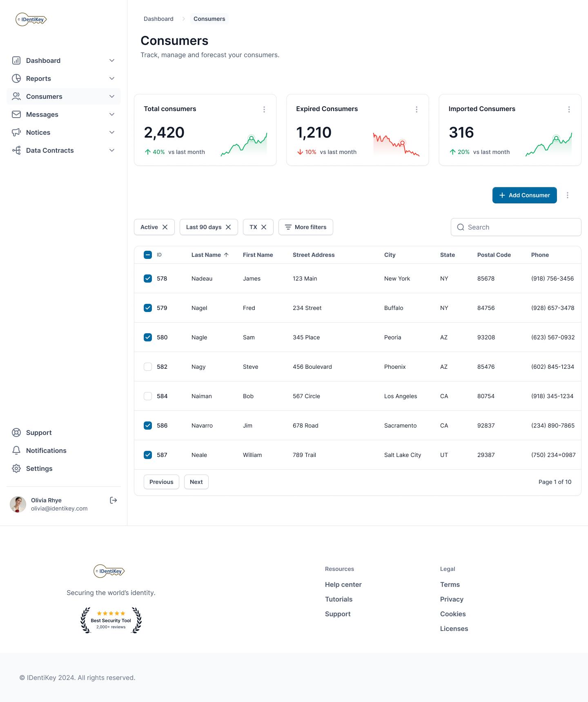Viewport: 588px width, 702px height.
Task: Open the Expired Consumers card options menu
Action: pos(416,109)
